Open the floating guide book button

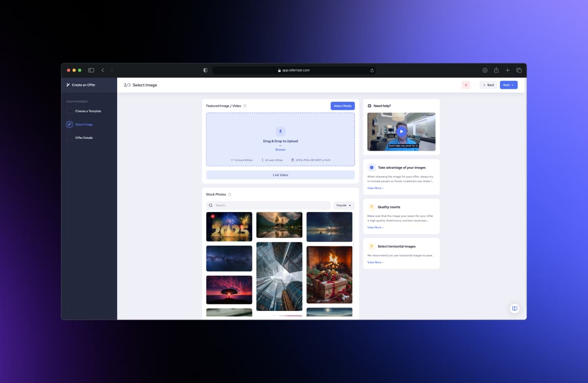(514, 308)
